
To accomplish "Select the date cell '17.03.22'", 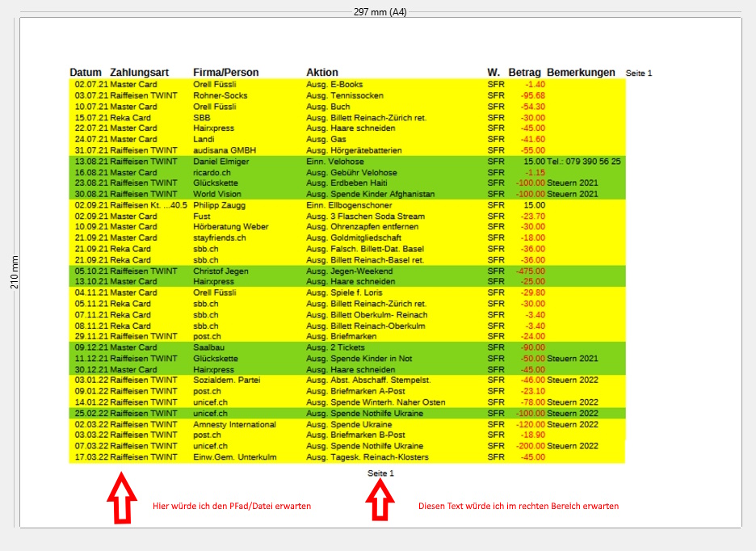I will point(91,457).
